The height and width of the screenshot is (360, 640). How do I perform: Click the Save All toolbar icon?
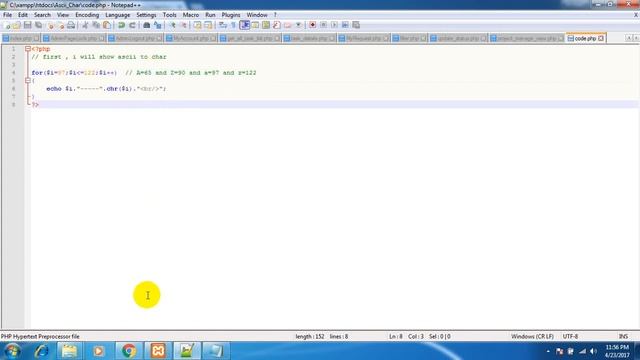[x=39, y=25]
